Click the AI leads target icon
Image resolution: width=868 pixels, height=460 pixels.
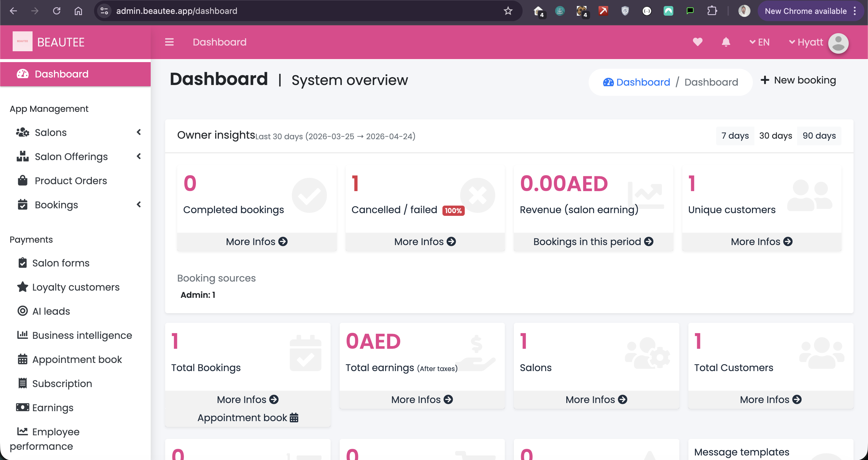tap(23, 311)
